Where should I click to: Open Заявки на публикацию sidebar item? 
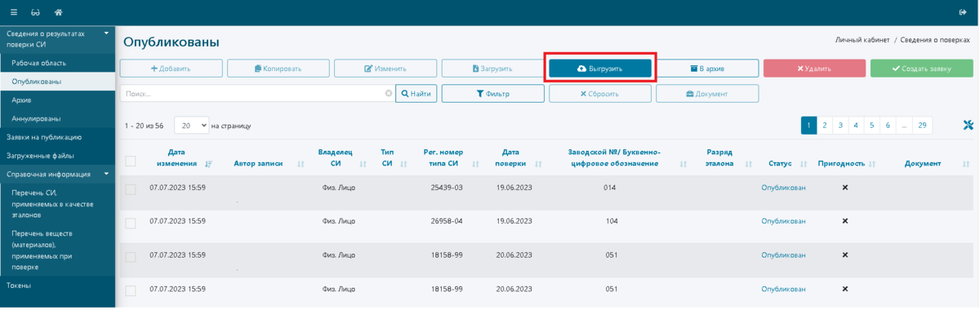(x=58, y=137)
